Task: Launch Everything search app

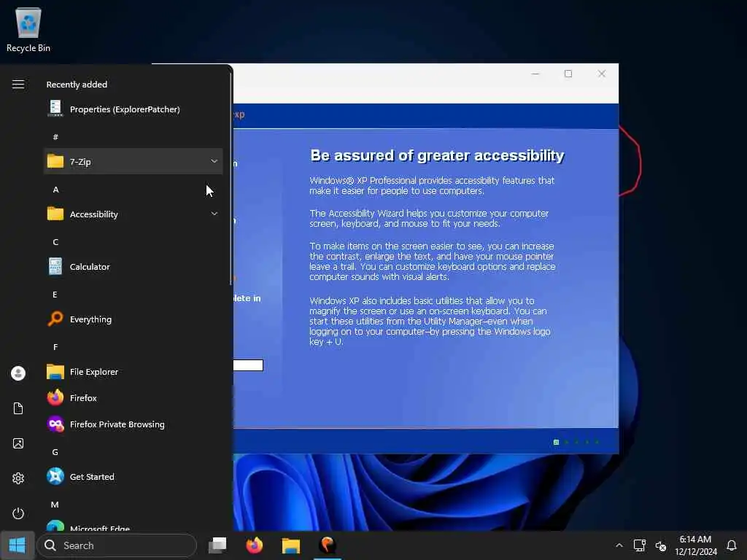Action: (133, 319)
